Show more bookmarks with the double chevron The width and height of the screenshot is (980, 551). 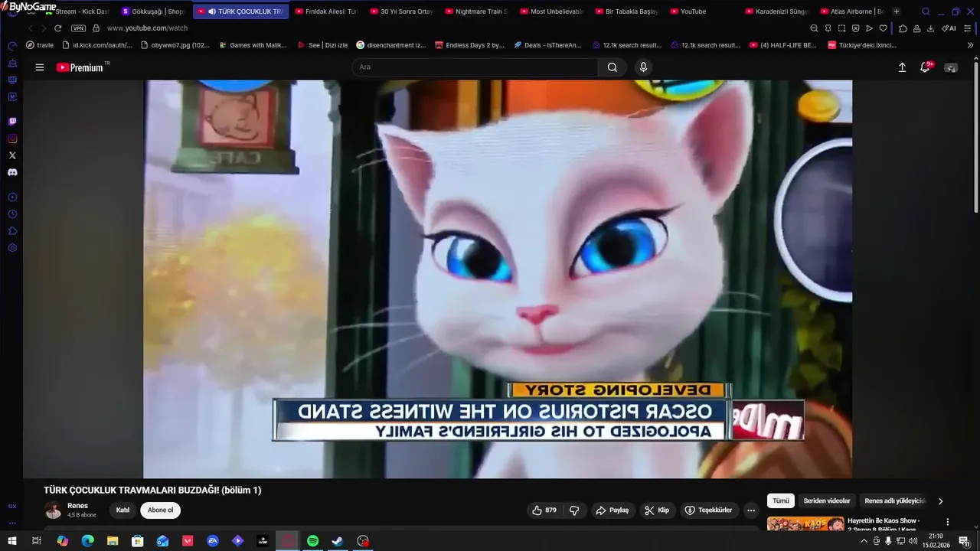click(x=970, y=45)
